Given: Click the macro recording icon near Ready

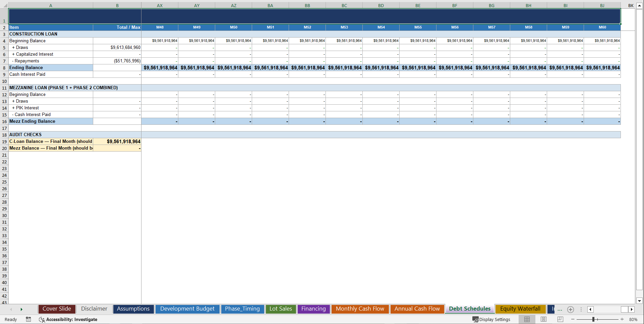Looking at the screenshot, I should click(x=28, y=319).
